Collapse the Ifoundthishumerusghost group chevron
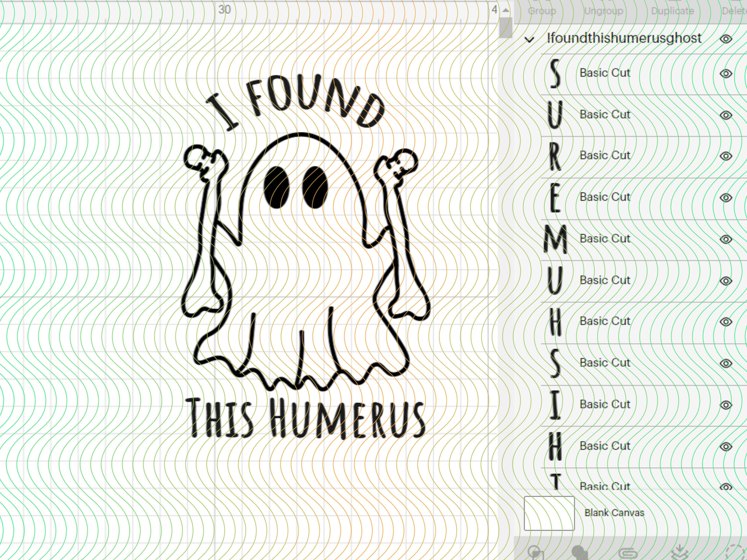Viewport: 747px width, 560px height. (x=529, y=38)
